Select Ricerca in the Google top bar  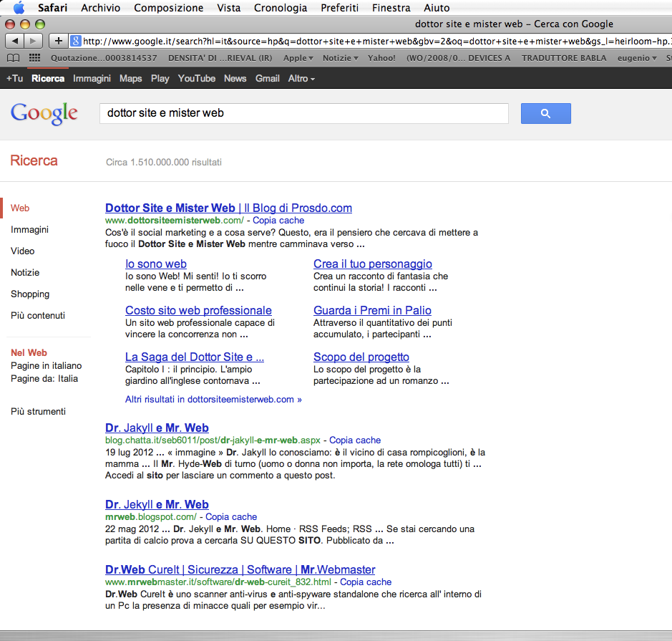[48, 79]
